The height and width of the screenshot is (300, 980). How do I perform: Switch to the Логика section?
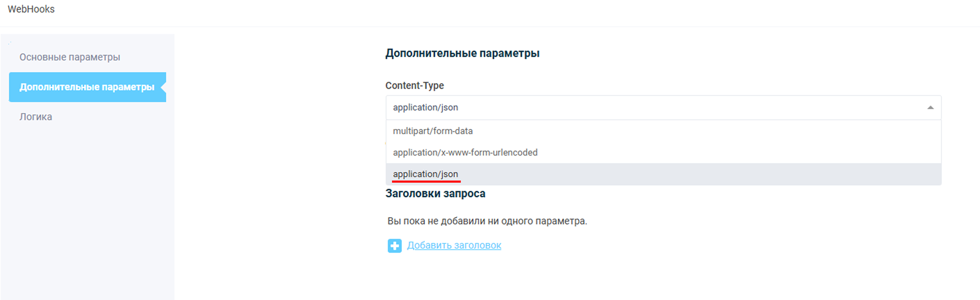click(x=36, y=117)
